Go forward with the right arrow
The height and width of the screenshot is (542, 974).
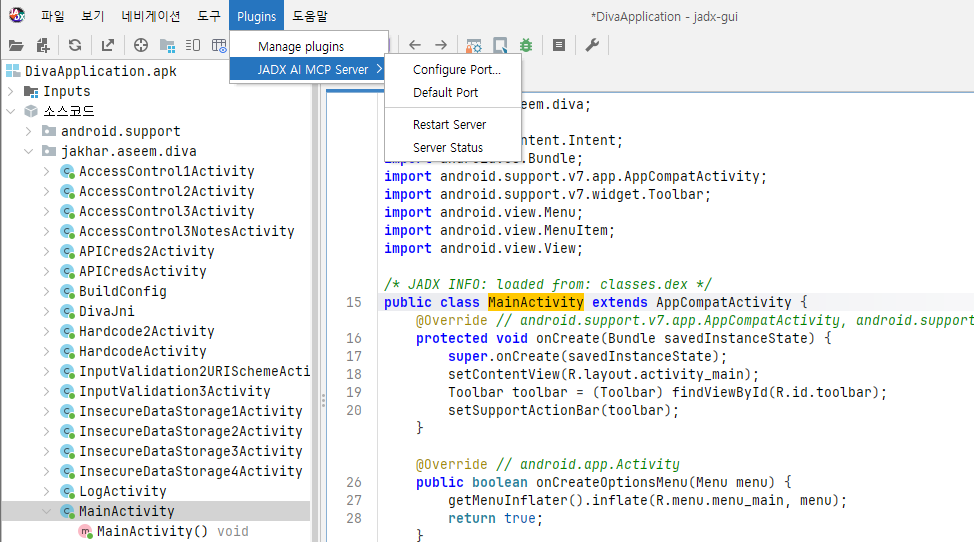tap(441, 45)
